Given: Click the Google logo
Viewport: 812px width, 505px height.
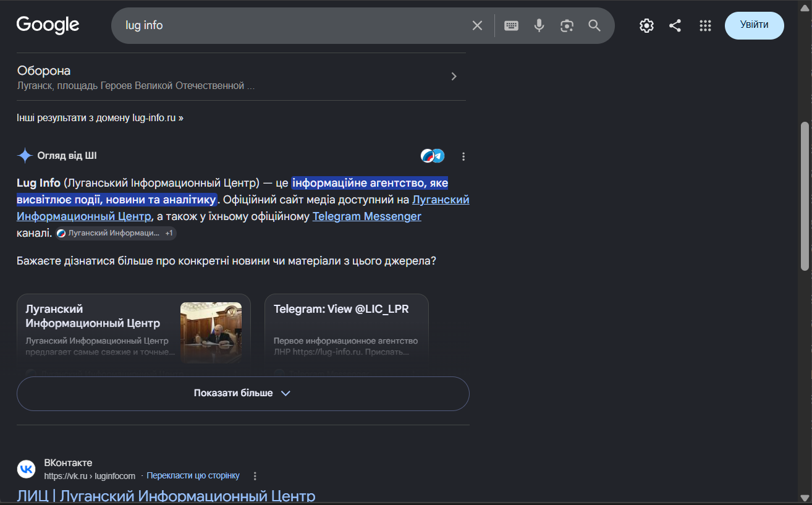Looking at the screenshot, I should [x=48, y=25].
